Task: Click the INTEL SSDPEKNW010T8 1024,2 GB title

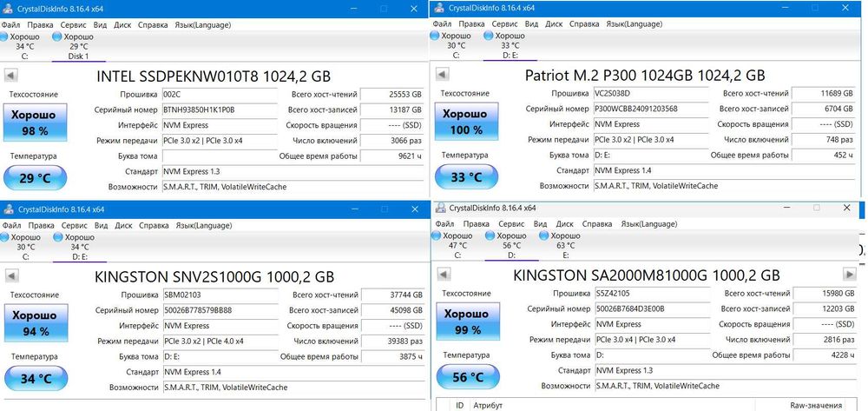Action: click(214, 76)
